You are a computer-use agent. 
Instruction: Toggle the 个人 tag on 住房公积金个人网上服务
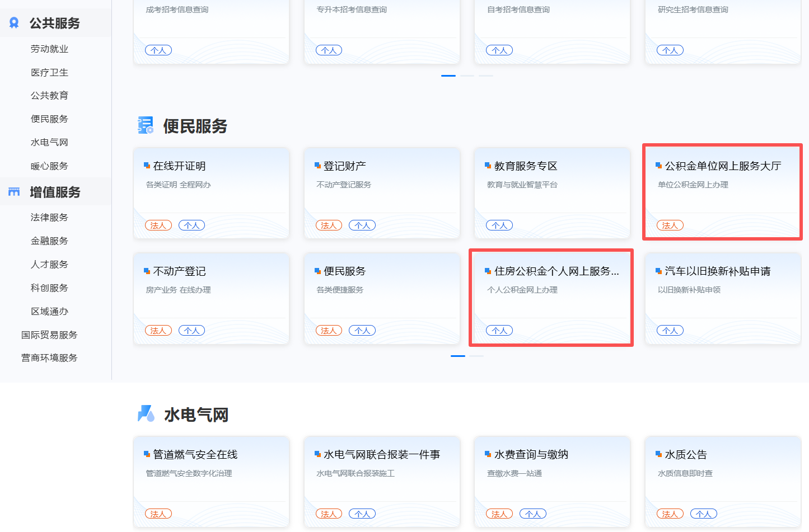[499, 330]
